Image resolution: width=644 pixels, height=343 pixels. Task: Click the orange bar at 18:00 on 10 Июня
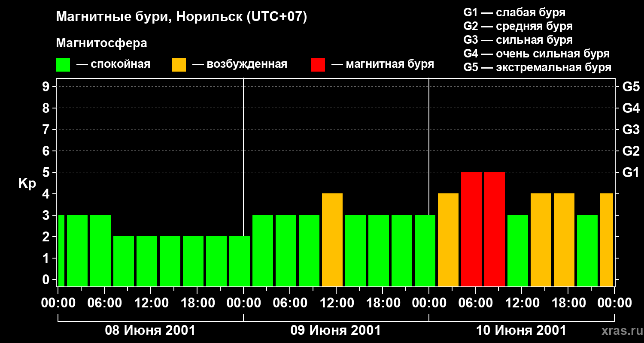pos(564,240)
